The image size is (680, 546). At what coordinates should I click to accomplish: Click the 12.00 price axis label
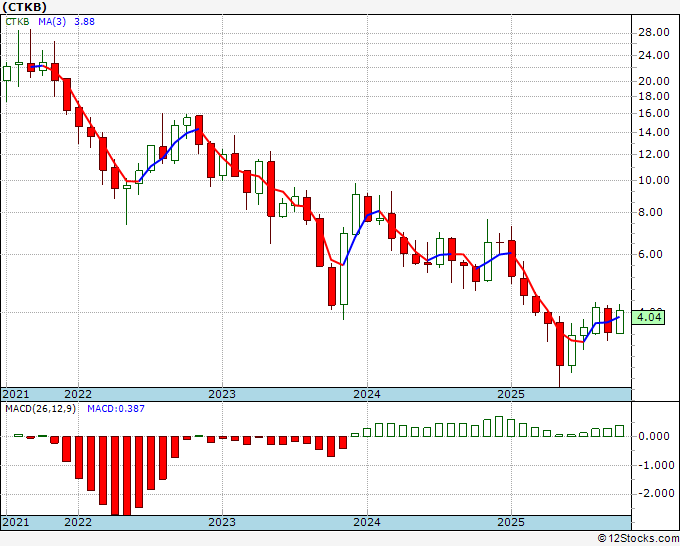654,154
